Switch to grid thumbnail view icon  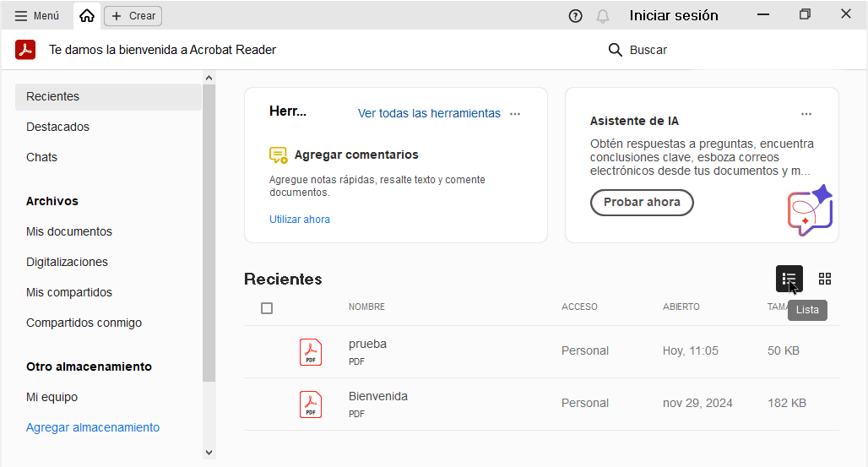[x=825, y=279]
